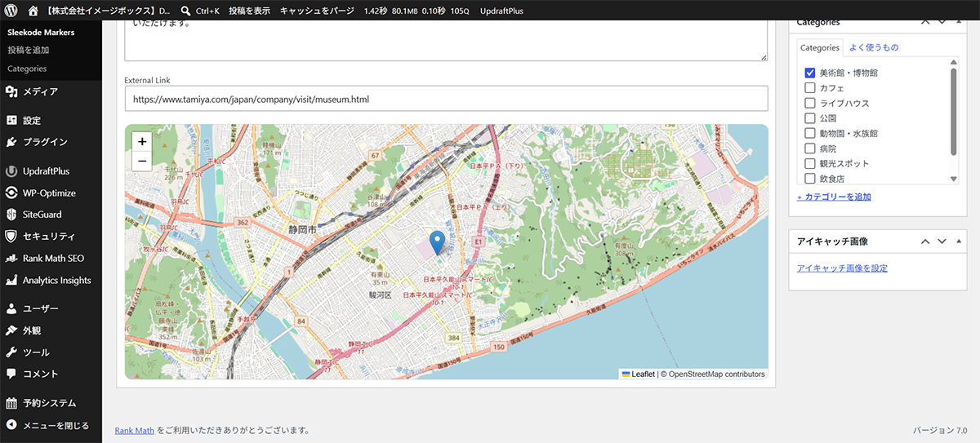The height and width of the screenshot is (443, 980).
Task: Collapse the アイキャッチ画像 panel
Action: (958, 241)
